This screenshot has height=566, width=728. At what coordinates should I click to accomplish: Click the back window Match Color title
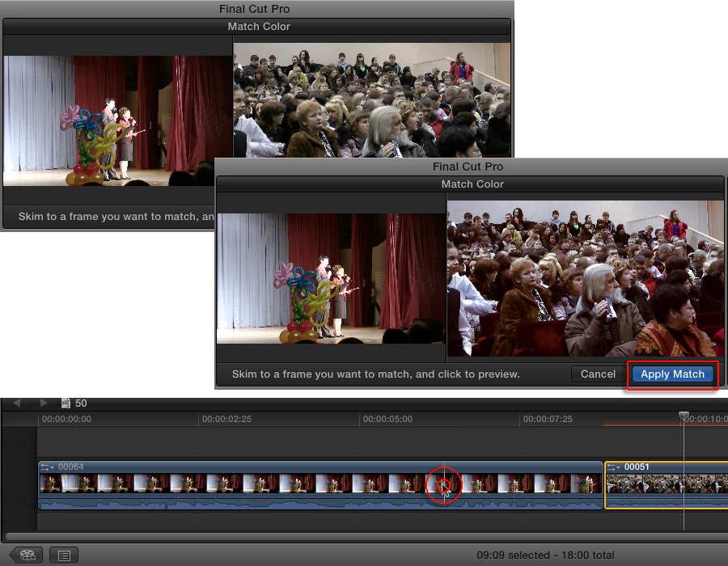259,27
